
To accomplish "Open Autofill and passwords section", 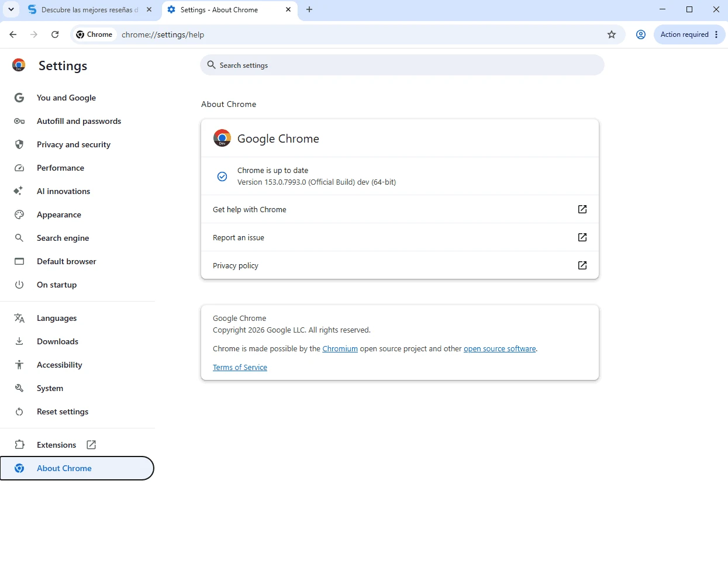I will click(x=77, y=121).
